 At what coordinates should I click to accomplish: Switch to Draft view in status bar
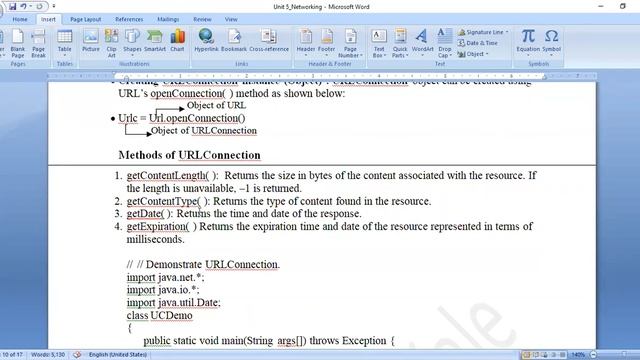(x=562, y=355)
